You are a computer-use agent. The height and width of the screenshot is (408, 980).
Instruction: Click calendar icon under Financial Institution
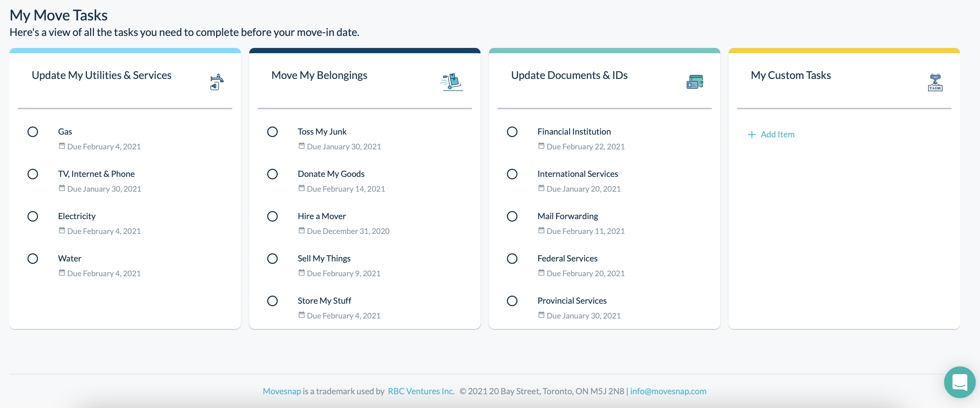pos(541,146)
